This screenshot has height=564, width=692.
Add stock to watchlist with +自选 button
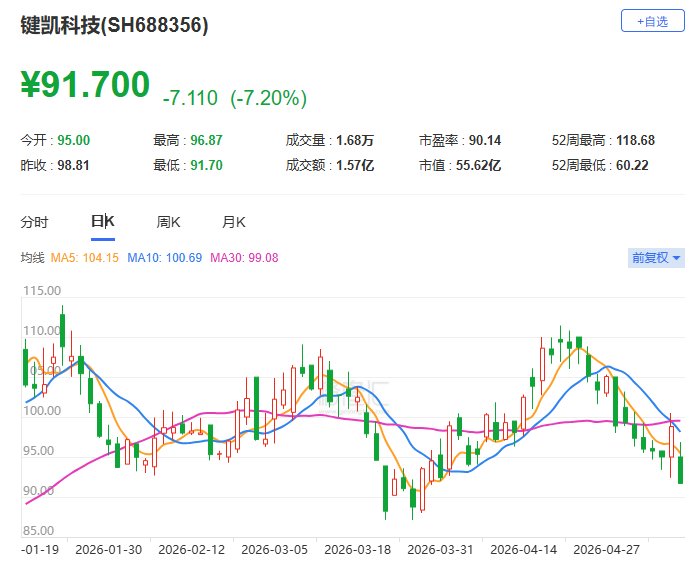coord(652,21)
